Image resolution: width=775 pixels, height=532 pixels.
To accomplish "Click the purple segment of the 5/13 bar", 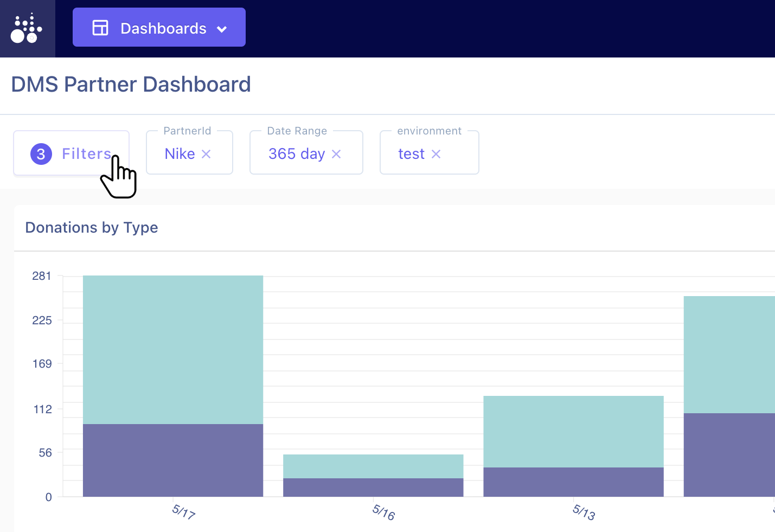I will pos(573,482).
